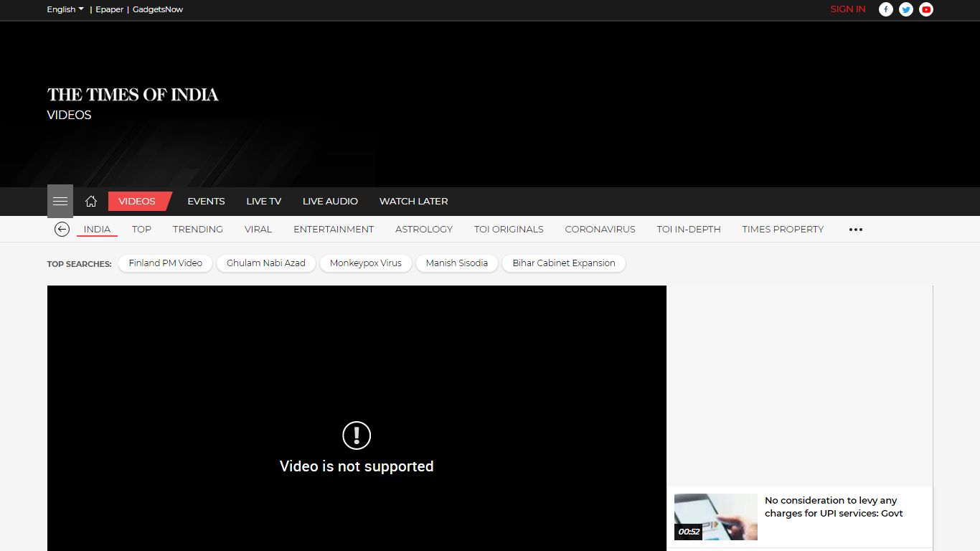Click The Times of India logo

click(x=133, y=95)
